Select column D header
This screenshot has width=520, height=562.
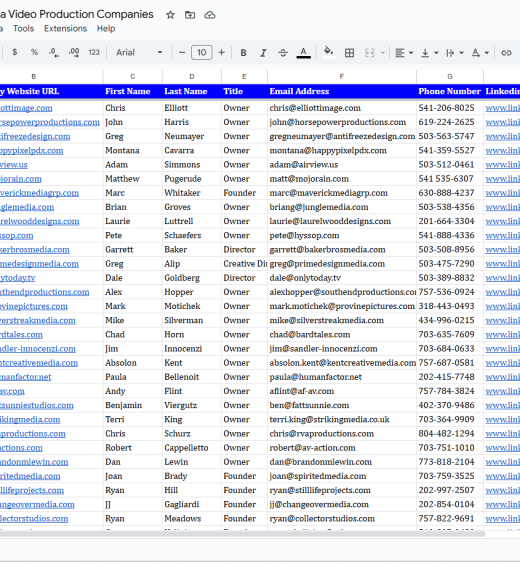point(192,76)
